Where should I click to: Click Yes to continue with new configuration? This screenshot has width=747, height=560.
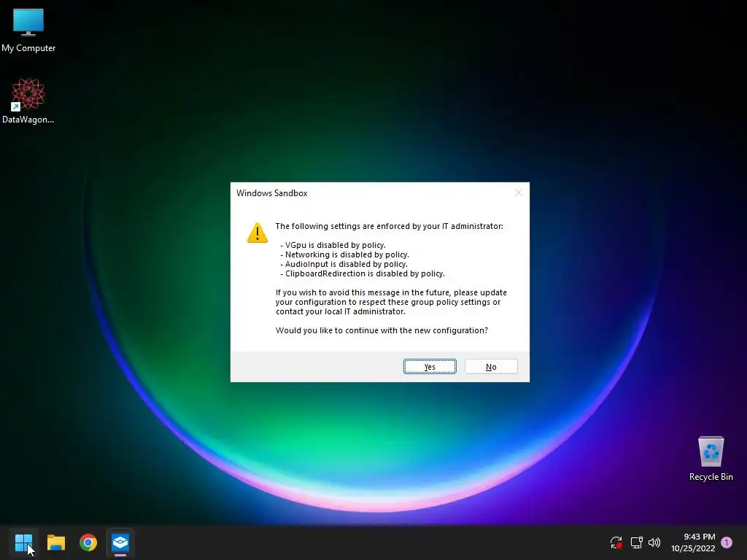tap(430, 367)
